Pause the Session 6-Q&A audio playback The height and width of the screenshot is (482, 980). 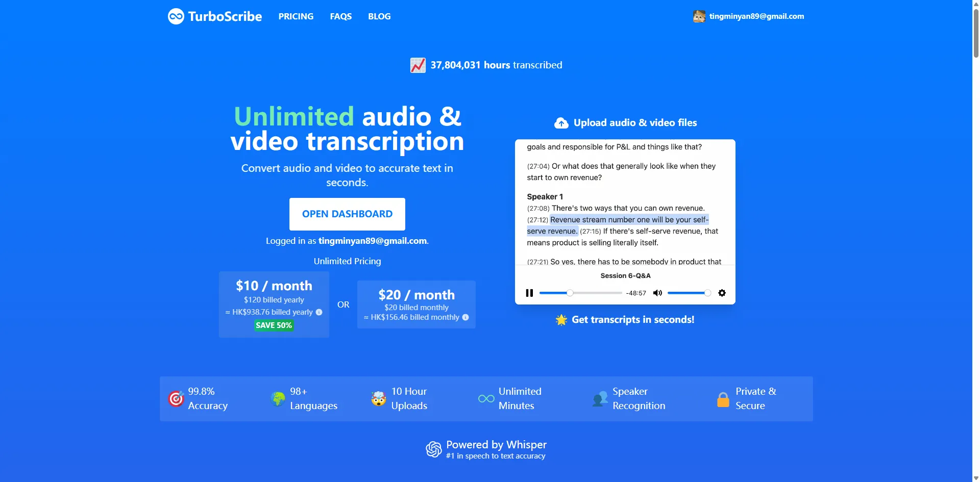click(x=529, y=293)
